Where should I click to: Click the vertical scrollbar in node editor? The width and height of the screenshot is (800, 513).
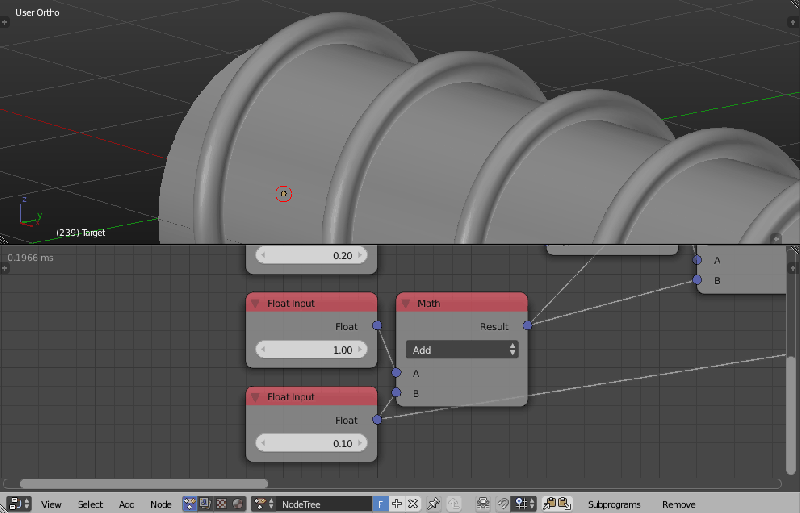pyautogui.click(x=790, y=414)
